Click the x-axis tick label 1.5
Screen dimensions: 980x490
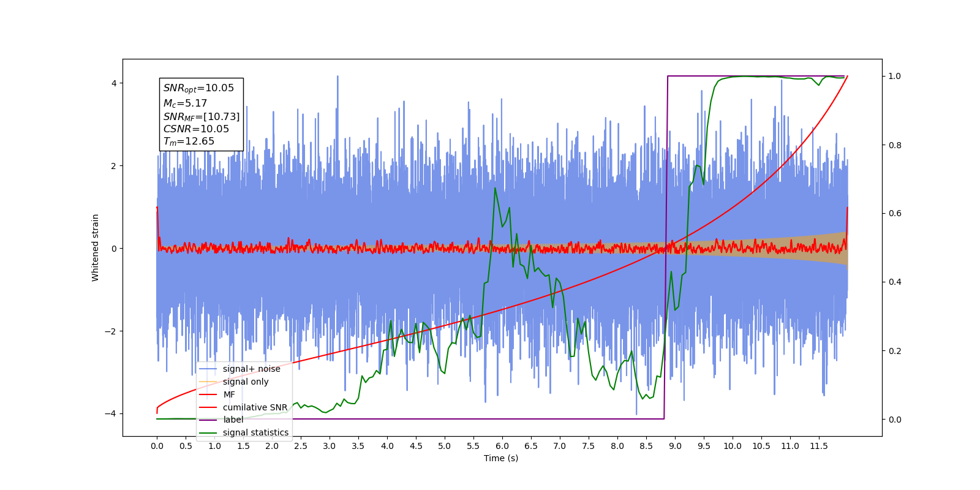tap(243, 446)
